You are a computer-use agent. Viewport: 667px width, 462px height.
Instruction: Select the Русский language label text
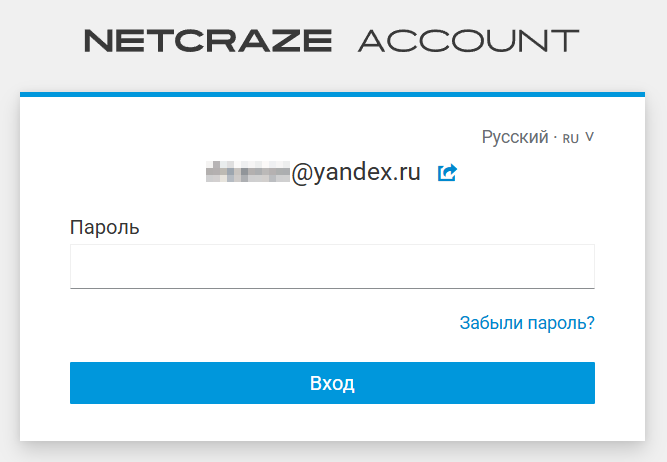coord(515,137)
